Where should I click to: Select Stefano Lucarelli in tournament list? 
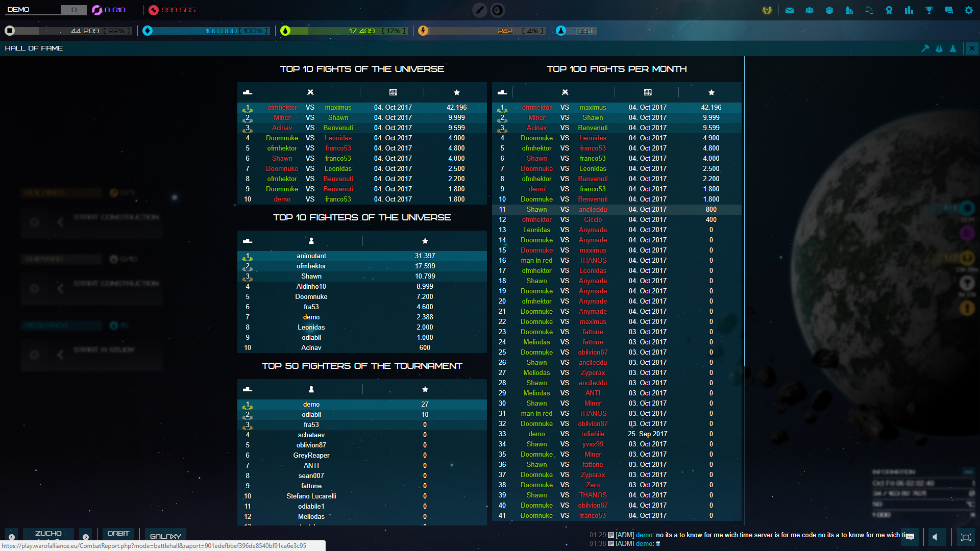[x=311, y=496]
